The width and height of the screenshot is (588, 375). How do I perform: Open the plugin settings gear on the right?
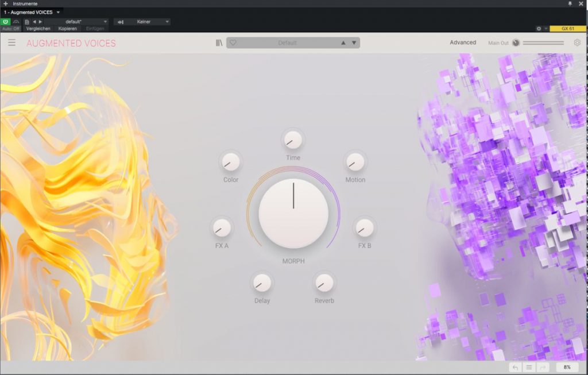click(x=577, y=42)
